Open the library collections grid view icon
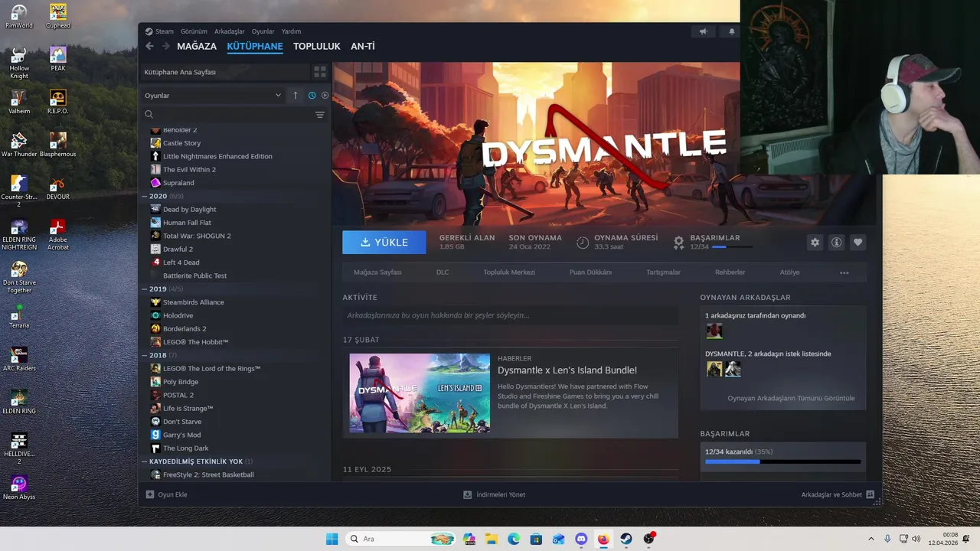The height and width of the screenshot is (551, 980). point(320,72)
